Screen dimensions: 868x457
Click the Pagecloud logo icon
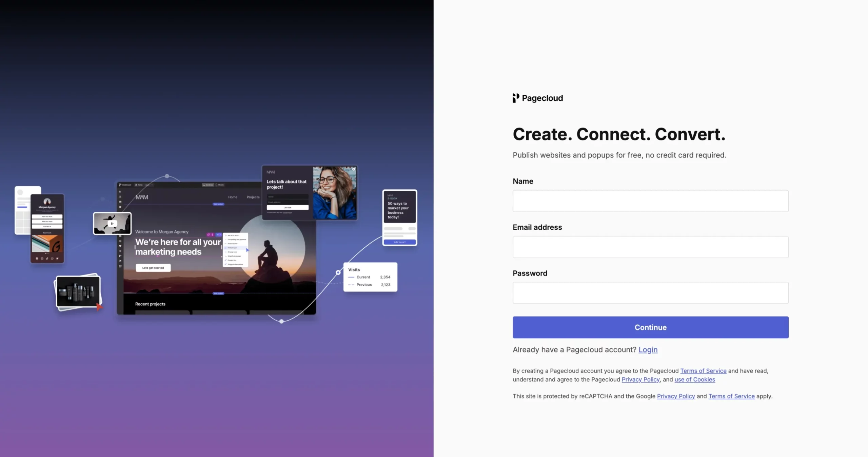click(x=515, y=98)
